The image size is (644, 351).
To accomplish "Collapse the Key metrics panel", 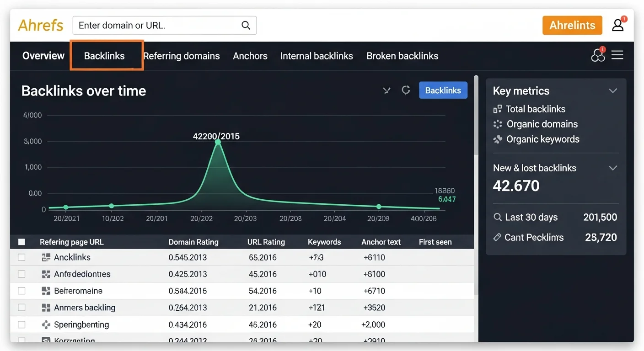I will pos(613,90).
